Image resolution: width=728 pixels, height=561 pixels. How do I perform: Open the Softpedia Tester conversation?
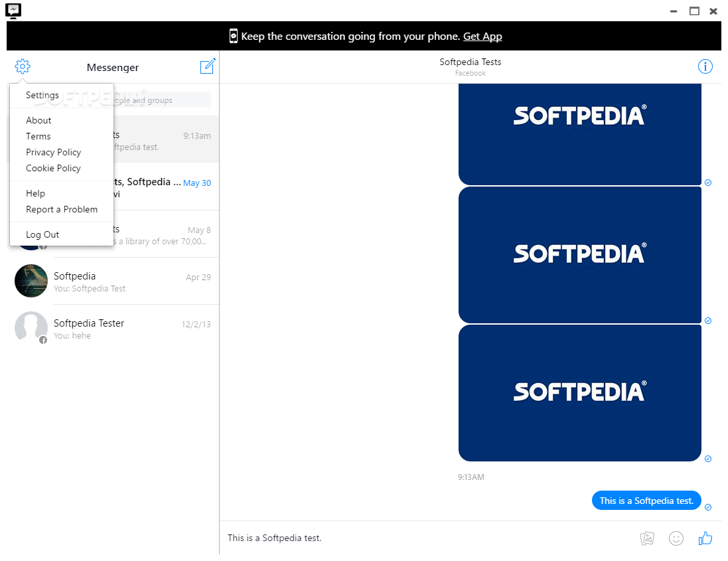113,329
